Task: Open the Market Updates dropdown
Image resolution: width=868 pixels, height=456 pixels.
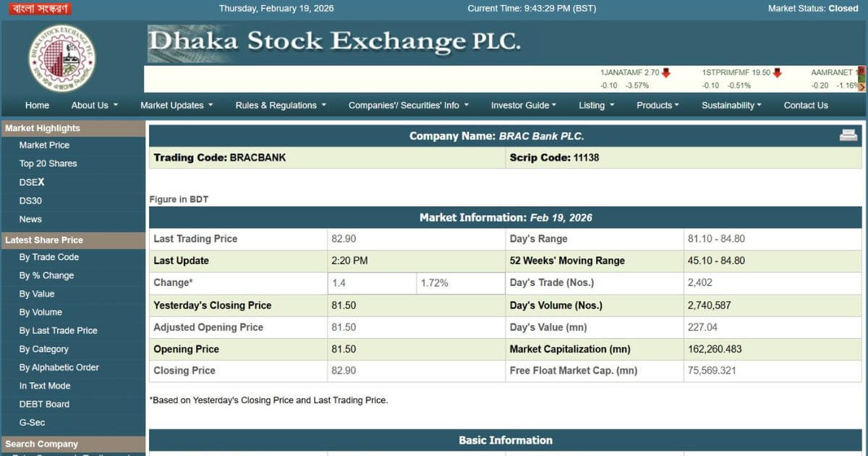Action: (x=176, y=106)
